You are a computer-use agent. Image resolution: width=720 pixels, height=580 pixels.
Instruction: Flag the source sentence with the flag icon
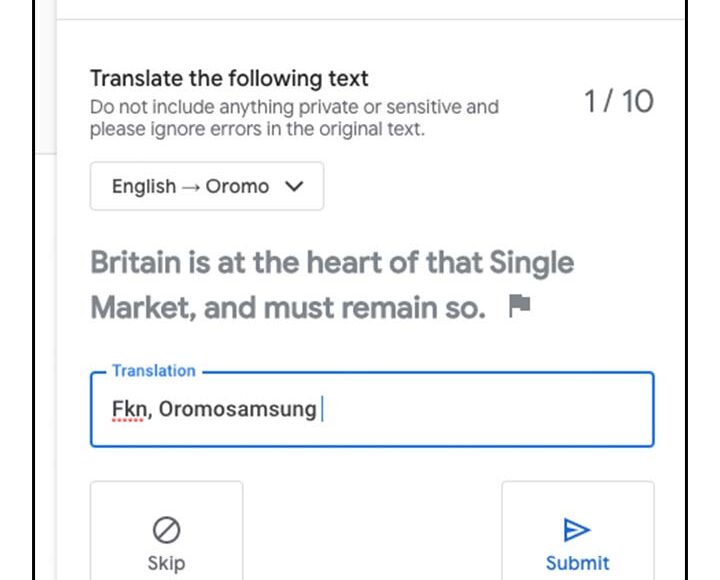pyautogui.click(x=520, y=306)
